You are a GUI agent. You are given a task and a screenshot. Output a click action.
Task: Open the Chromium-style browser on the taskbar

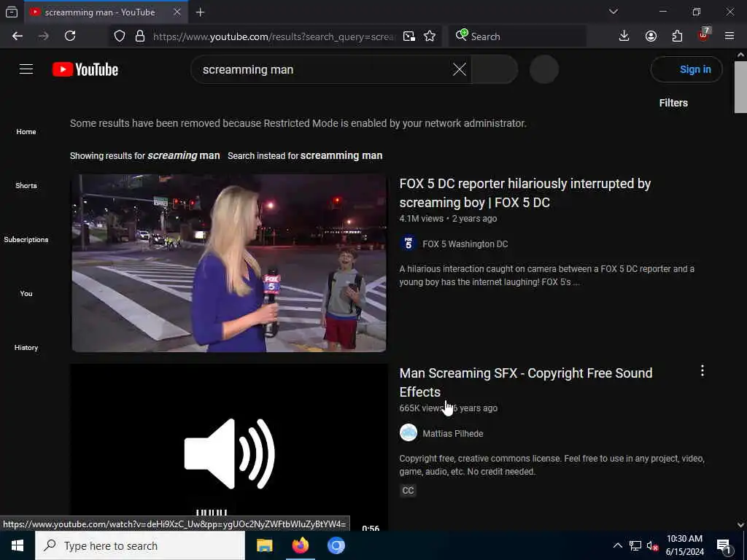[x=336, y=545]
